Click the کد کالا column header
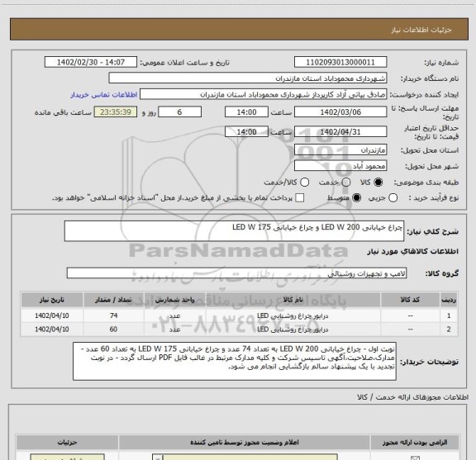The height and width of the screenshot is (460, 476). (x=410, y=300)
